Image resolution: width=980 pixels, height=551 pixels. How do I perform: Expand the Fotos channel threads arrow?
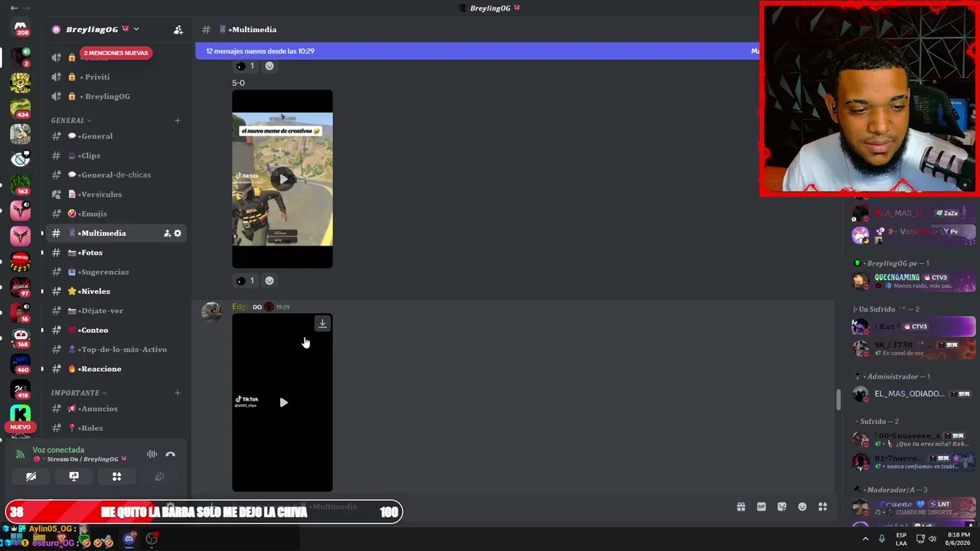point(42,253)
